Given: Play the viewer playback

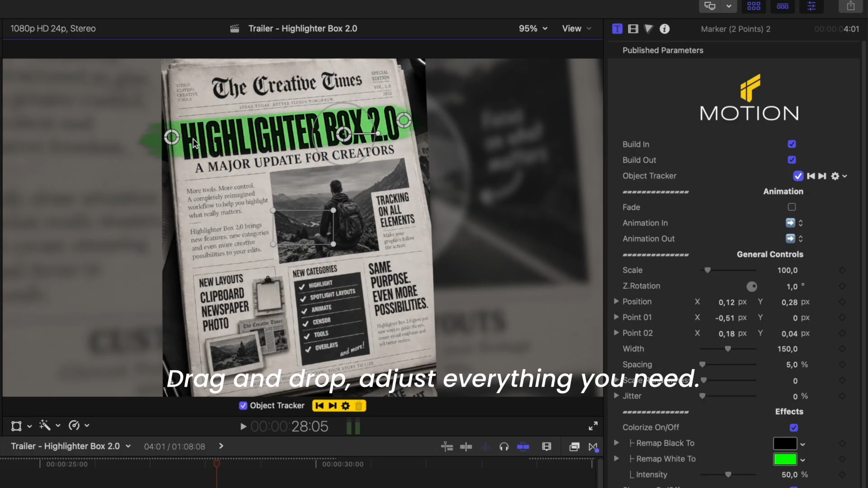Looking at the screenshot, I should (243, 427).
